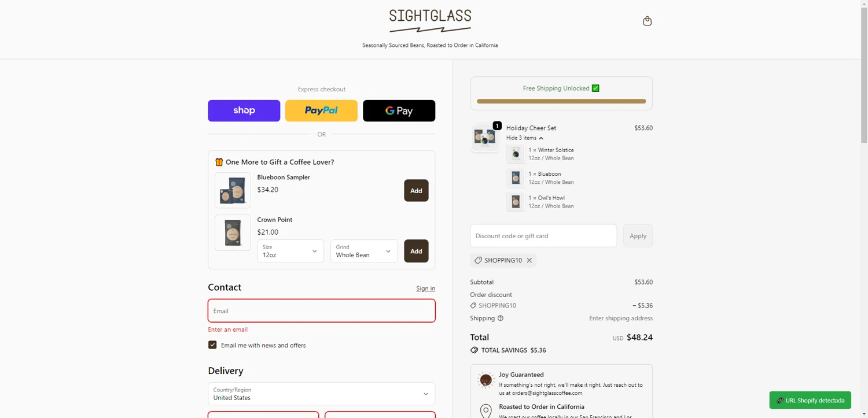Pay with Shop express checkout

tap(244, 110)
